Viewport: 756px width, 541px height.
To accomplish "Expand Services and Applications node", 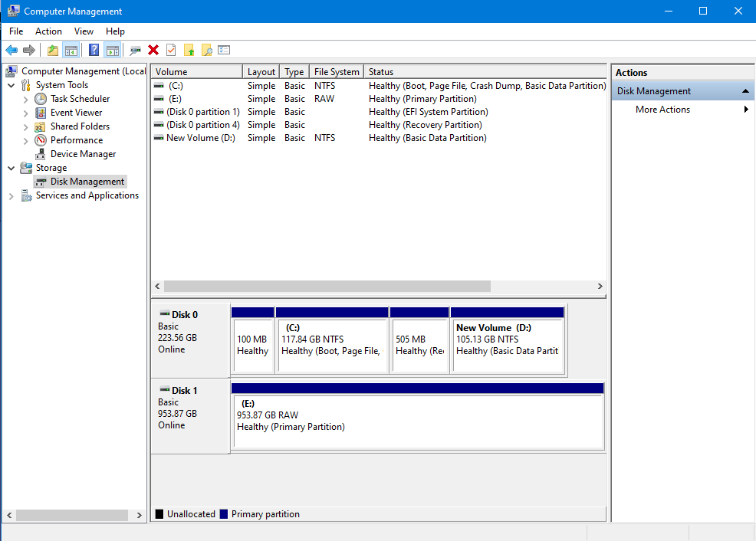I will pyautogui.click(x=12, y=195).
